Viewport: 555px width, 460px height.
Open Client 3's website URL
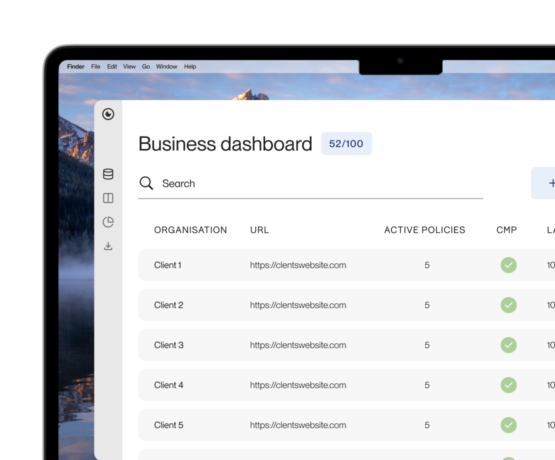click(298, 345)
